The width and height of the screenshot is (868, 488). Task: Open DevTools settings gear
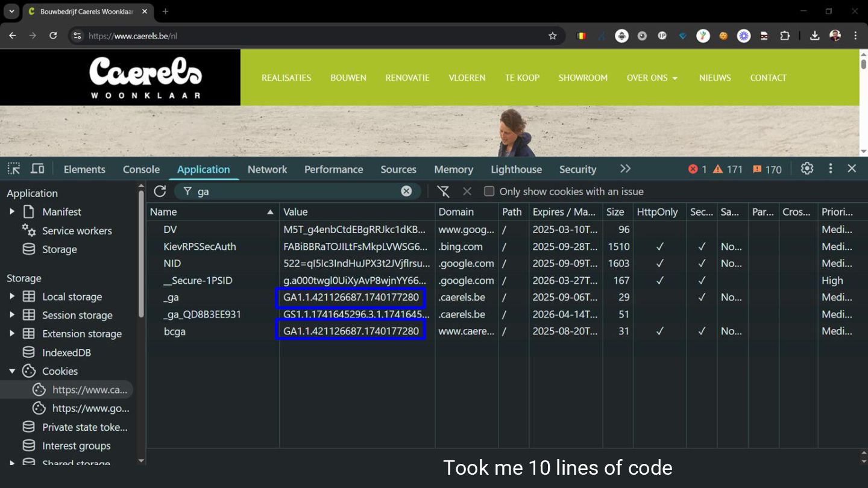807,169
